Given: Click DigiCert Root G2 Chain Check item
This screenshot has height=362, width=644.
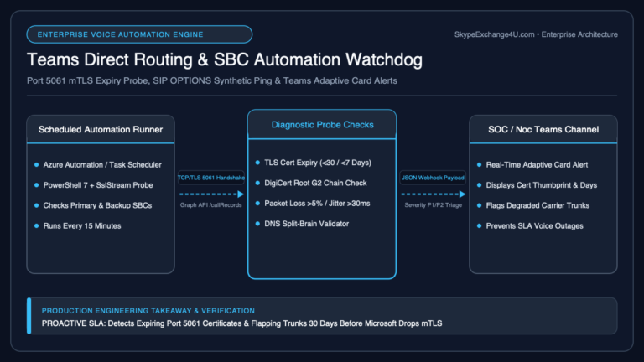Looking at the screenshot, I should point(315,183).
